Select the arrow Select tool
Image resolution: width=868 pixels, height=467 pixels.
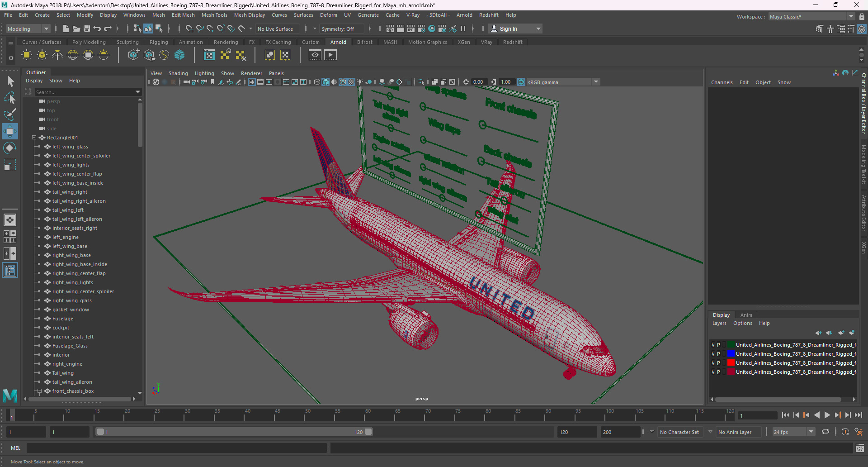[10, 81]
